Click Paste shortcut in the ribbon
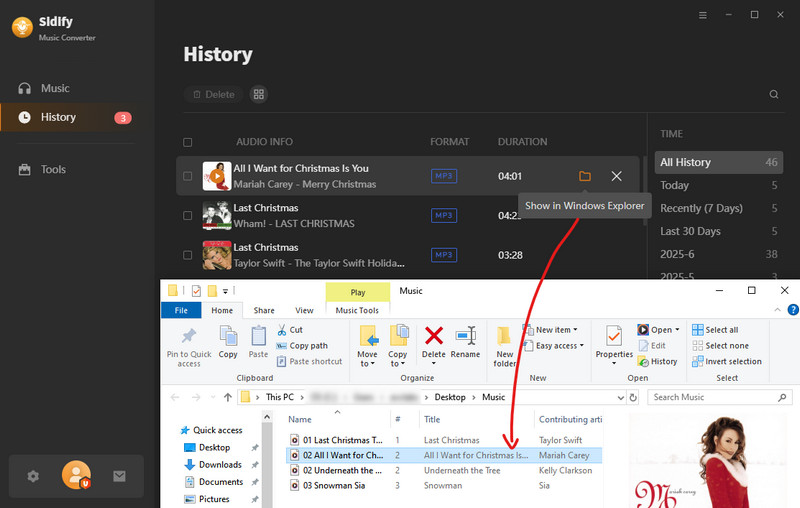The width and height of the screenshot is (800, 508). (309, 362)
